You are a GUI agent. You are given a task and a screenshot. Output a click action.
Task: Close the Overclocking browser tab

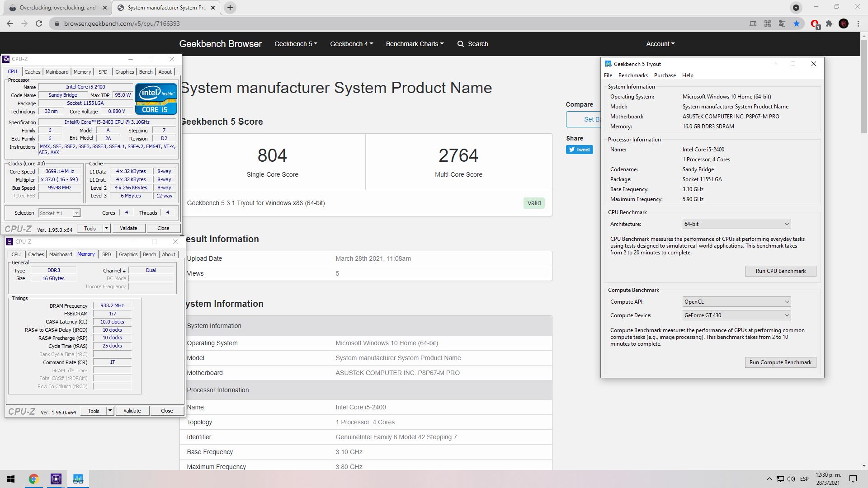point(105,8)
